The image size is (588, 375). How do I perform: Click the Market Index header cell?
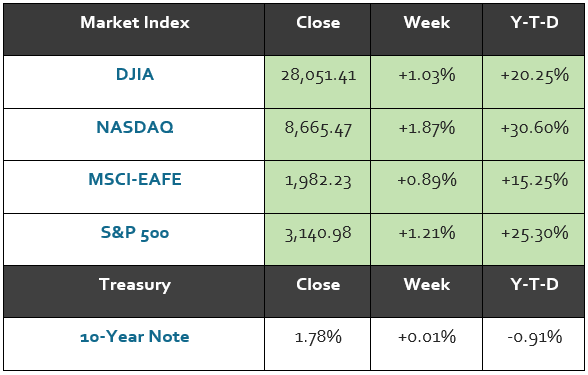[x=134, y=30]
